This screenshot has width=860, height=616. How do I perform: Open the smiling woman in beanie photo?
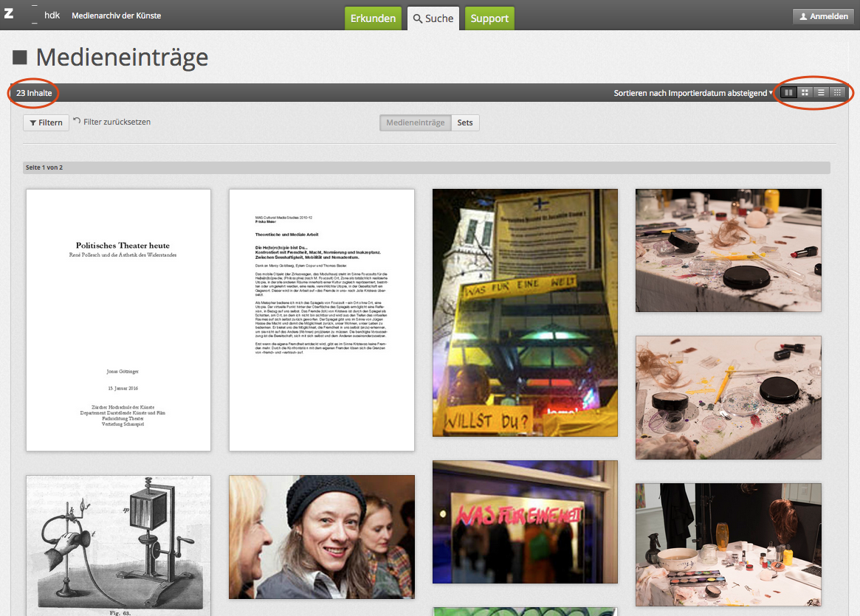(x=322, y=536)
